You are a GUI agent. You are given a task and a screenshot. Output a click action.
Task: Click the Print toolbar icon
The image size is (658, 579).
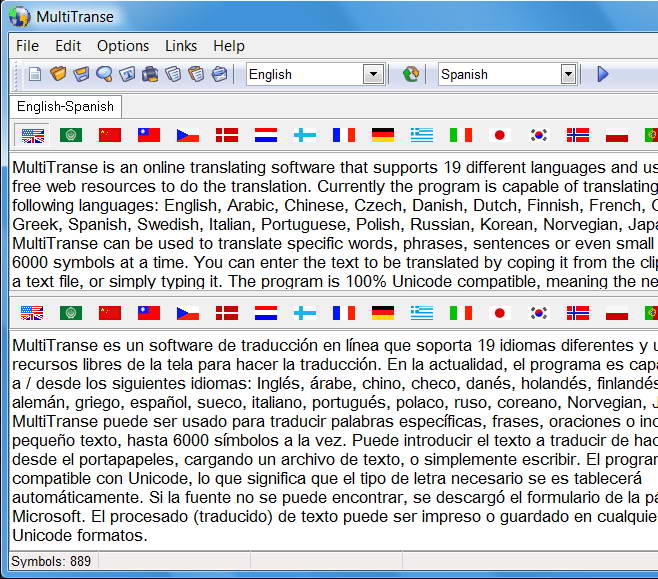(150, 74)
